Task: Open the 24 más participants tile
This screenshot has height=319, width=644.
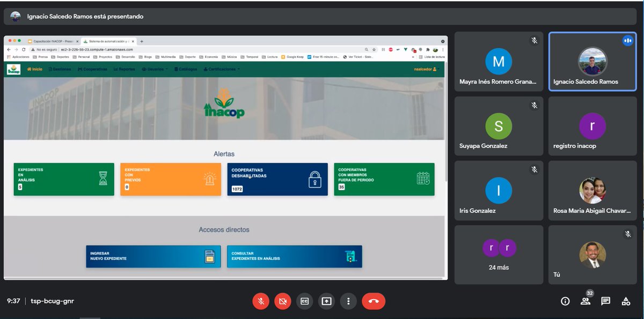Action: click(x=499, y=255)
